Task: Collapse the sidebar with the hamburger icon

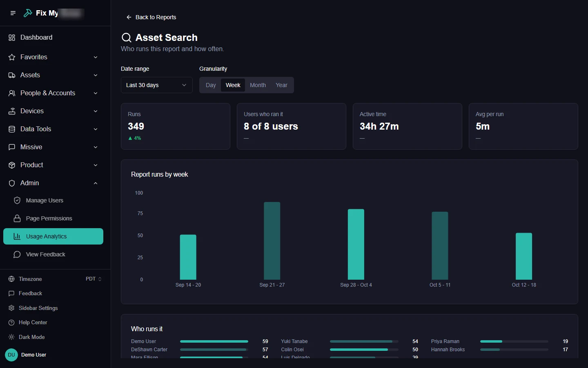Action: point(13,13)
